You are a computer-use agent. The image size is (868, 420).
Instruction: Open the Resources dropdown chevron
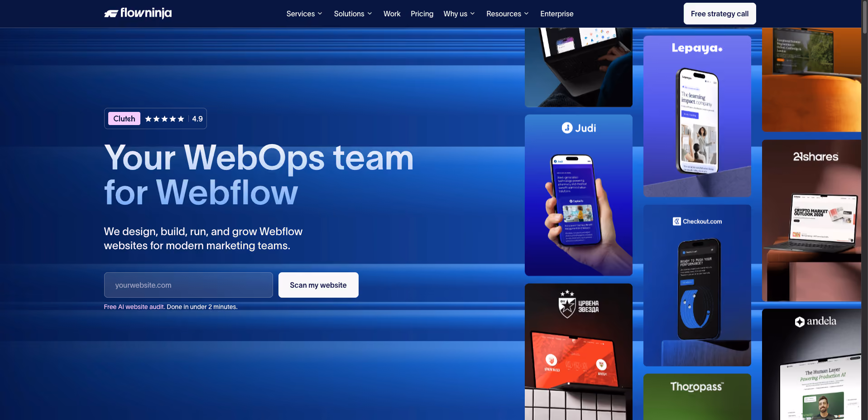[x=527, y=14]
